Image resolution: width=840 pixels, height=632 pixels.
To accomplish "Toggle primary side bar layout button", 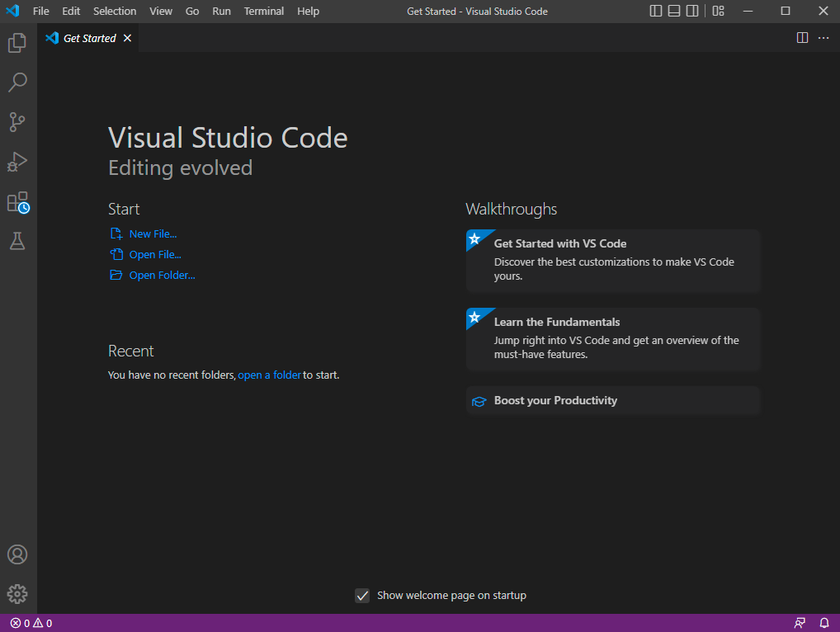I will [656, 11].
